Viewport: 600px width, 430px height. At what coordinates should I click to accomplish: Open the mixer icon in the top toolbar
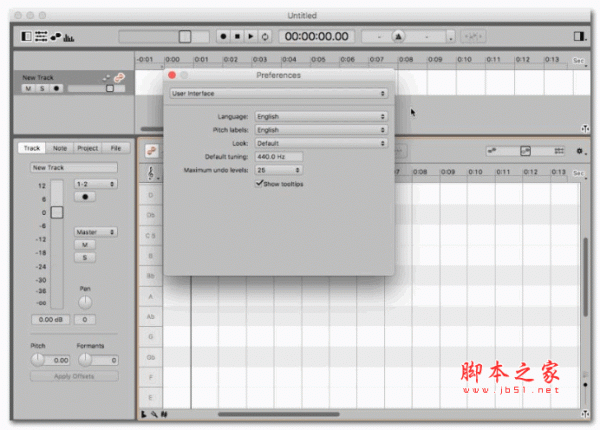click(41, 36)
